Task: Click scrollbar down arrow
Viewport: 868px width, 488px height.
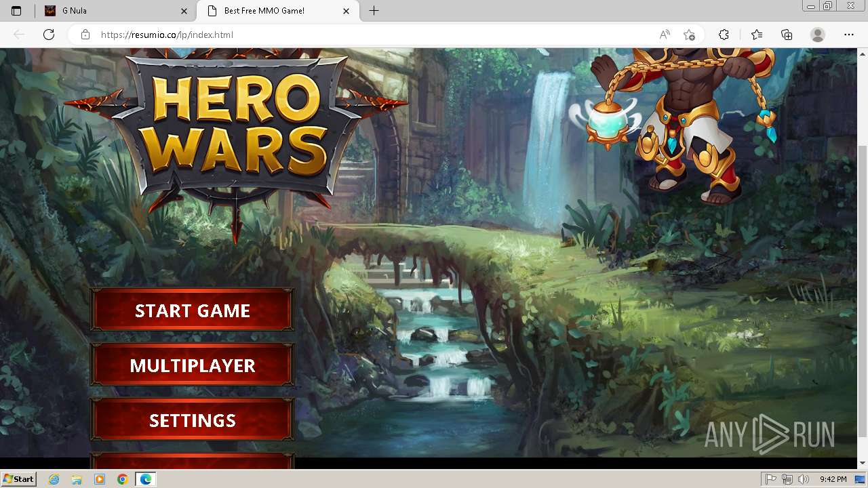Action: click(863, 464)
